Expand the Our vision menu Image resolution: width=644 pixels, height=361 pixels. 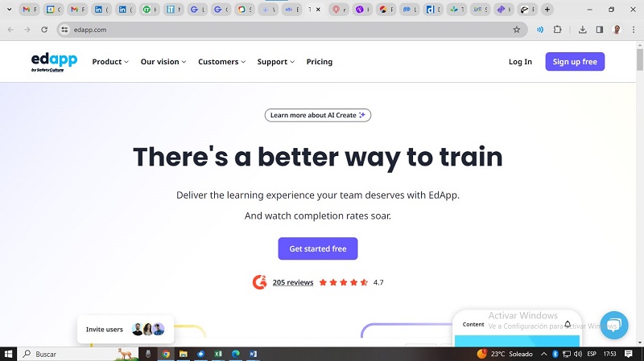(x=163, y=62)
